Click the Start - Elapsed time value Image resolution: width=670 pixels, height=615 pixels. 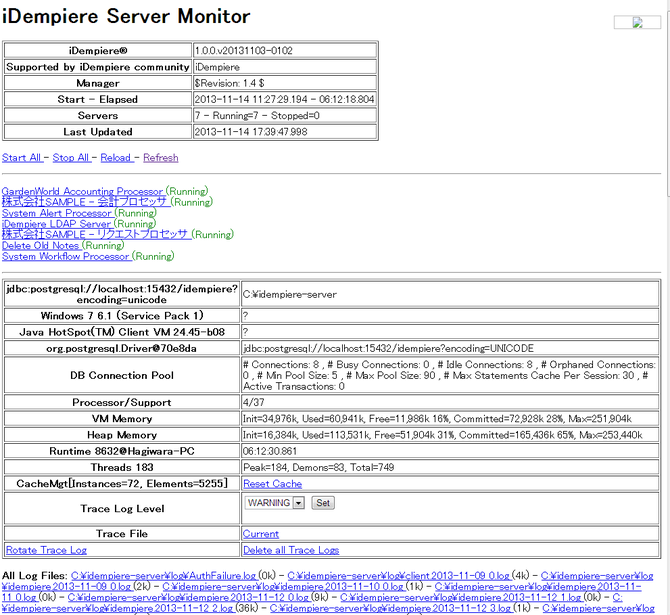[x=285, y=99]
